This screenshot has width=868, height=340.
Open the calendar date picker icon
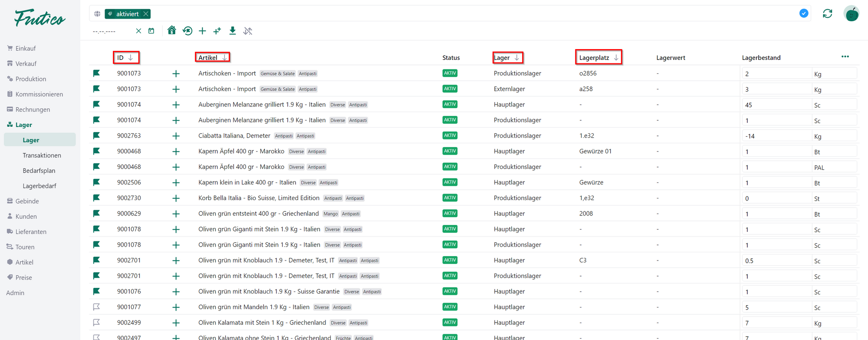(151, 31)
